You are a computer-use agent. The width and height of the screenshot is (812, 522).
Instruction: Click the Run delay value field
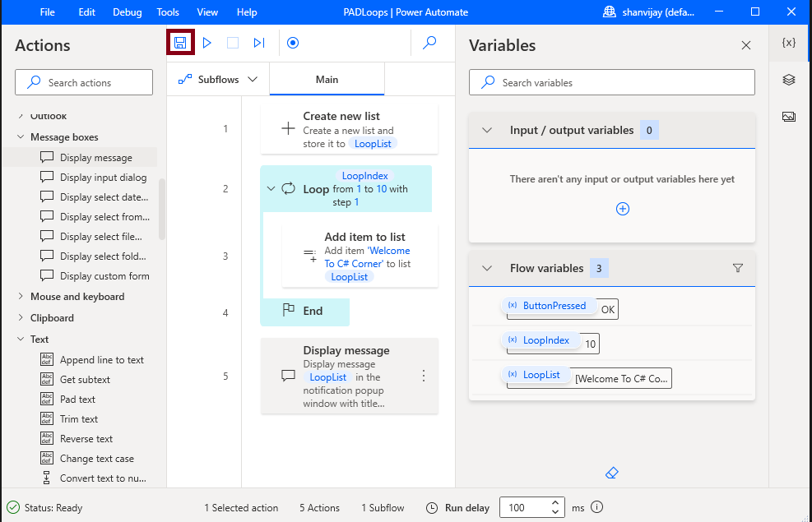(522, 507)
